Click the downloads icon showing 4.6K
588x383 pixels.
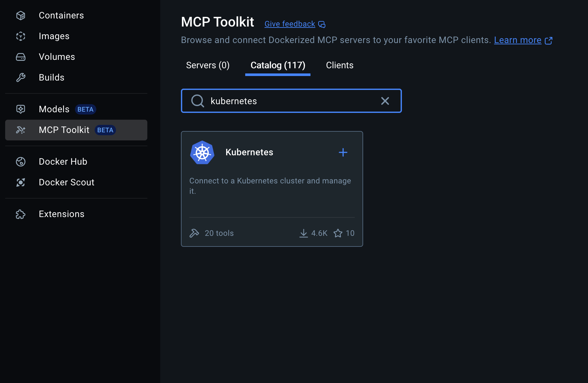303,233
